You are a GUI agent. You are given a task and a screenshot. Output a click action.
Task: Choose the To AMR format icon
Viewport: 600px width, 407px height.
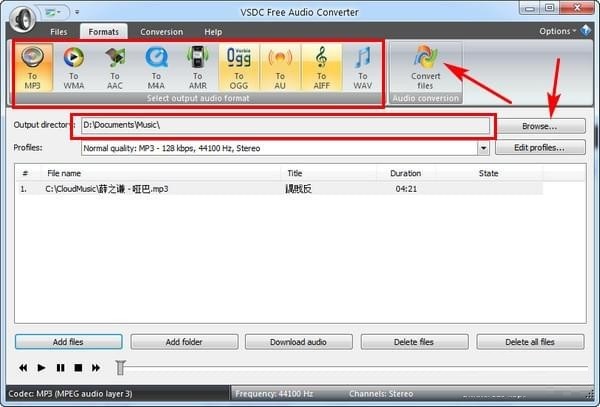point(197,67)
